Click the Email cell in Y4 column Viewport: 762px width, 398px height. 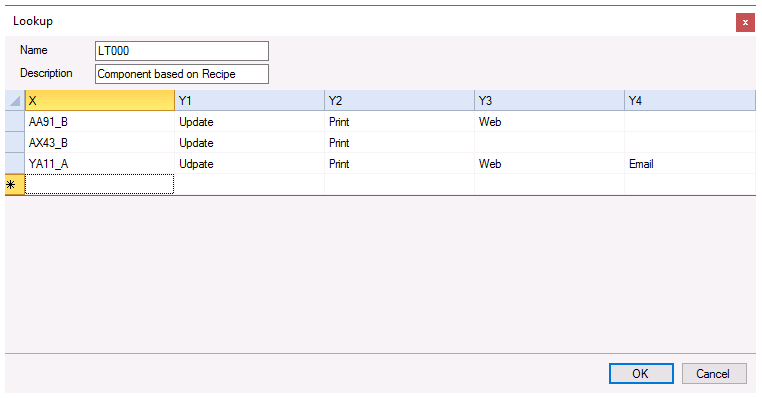coord(690,163)
